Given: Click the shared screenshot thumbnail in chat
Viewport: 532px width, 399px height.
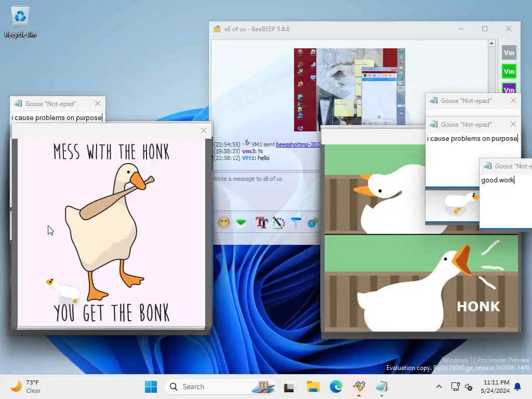Looking at the screenshot, I should tap(350, 89).
